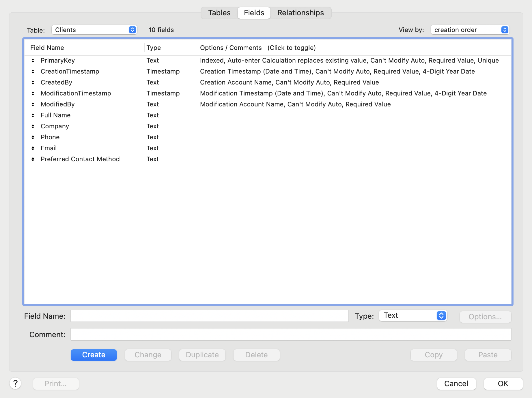Open help via the question mark icon
The height and width of the screenshot is (398, 532).
(16, 384)
